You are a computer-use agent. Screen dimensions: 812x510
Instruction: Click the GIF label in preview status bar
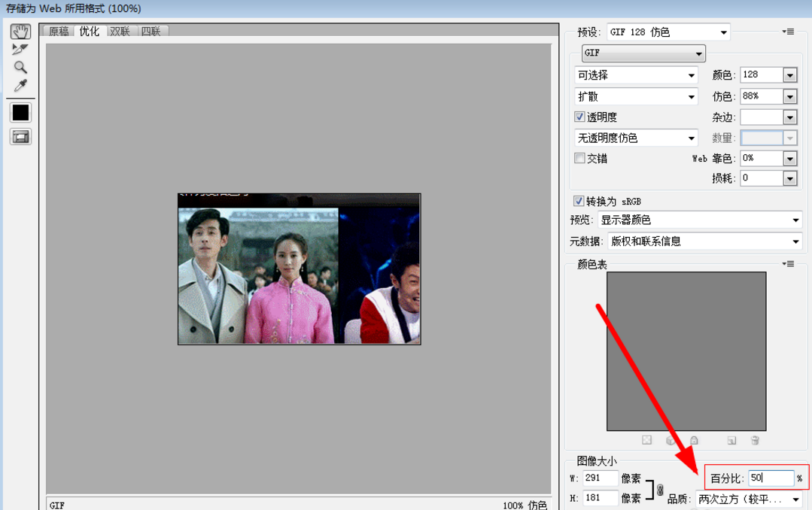(57, 505)
